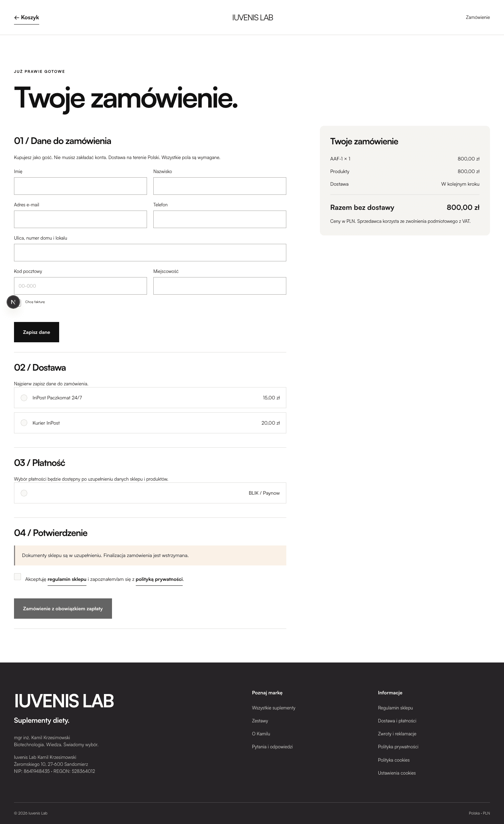
Task: Click the Razem bez dostawy total label
Action: (x=362, y=207)
